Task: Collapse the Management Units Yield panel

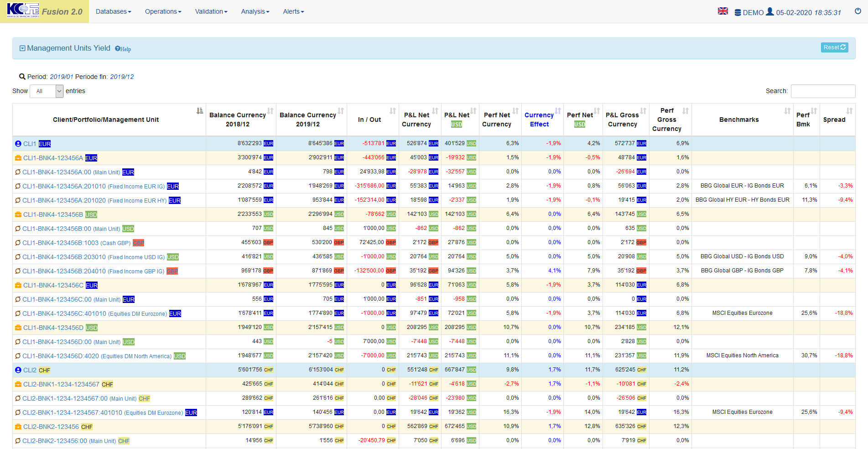Action: coord(22,48)
